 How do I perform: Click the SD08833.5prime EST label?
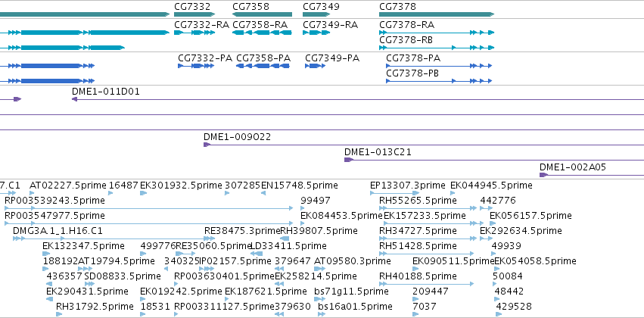pyautogui.click(x=123, y=276)
